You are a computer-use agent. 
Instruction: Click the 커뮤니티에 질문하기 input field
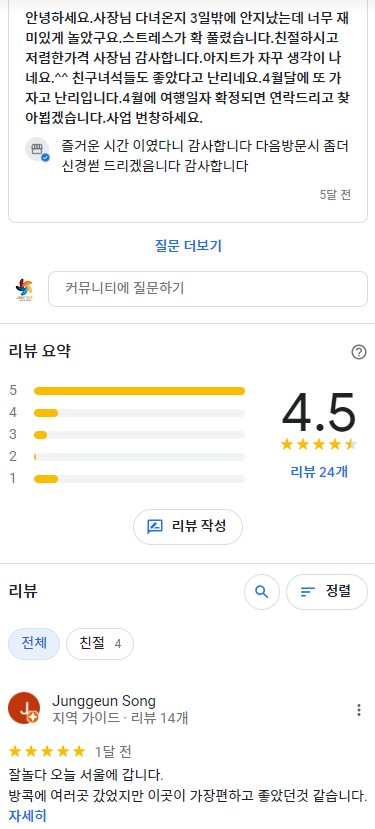208,289
